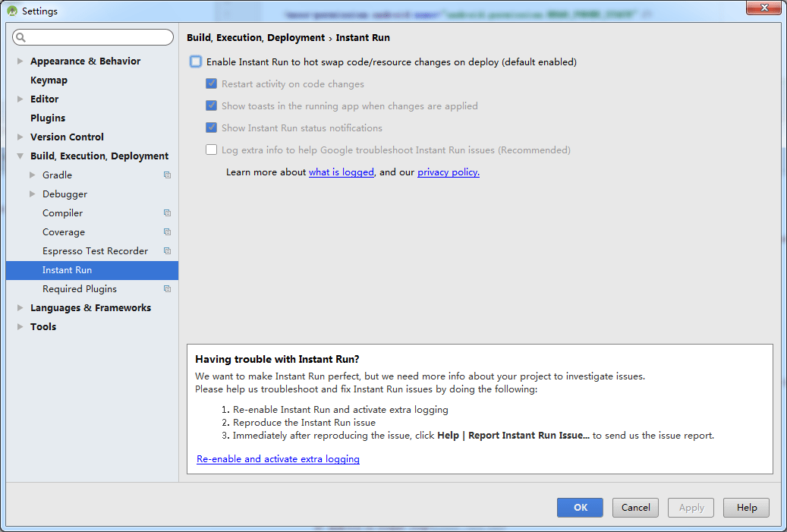Click the Android Studio icon in title bar
This screenshot has width=787, height=532.
(x=12, y=11)
